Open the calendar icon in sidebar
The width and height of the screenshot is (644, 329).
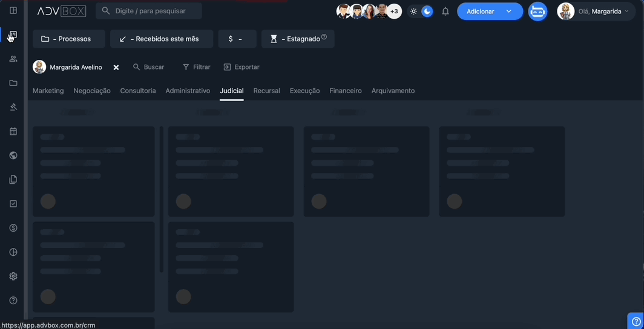pos(13,131)
